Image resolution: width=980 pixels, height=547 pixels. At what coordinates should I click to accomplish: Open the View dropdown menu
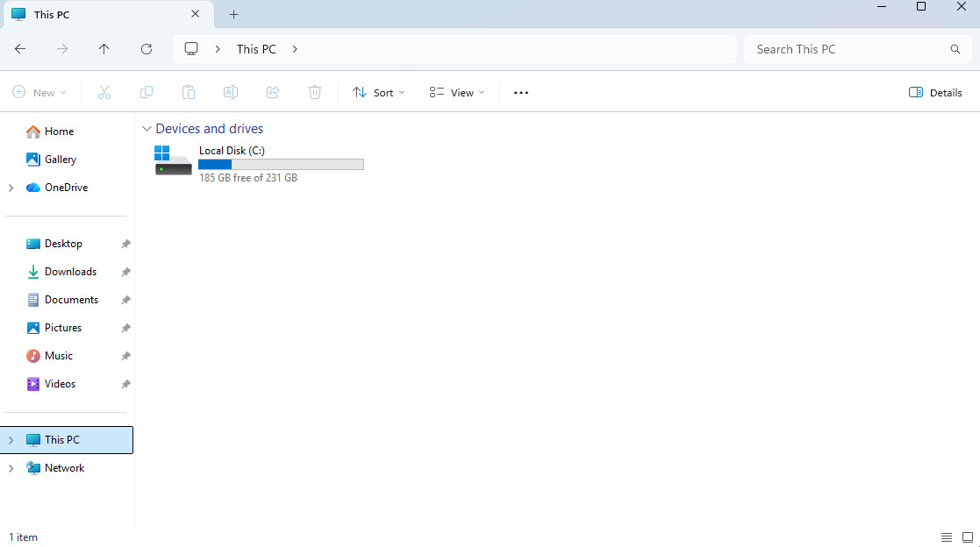pos(457,92)
